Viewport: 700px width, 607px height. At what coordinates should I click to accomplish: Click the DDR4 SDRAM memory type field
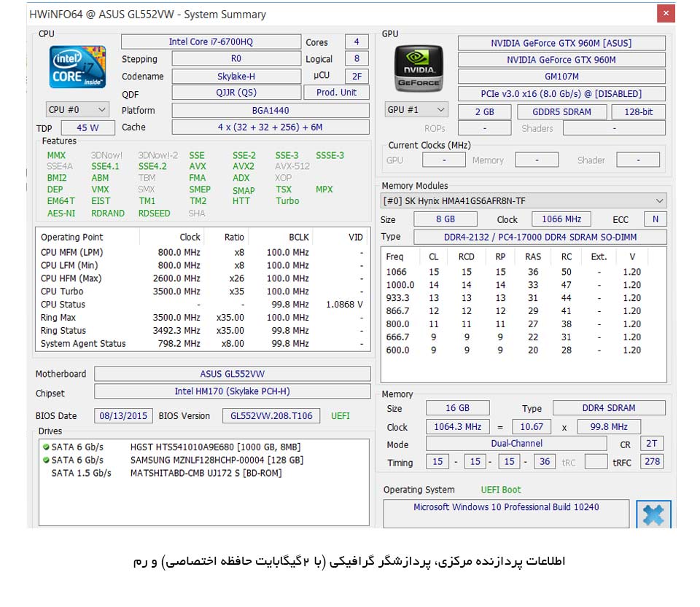click(x=609, y=407)
